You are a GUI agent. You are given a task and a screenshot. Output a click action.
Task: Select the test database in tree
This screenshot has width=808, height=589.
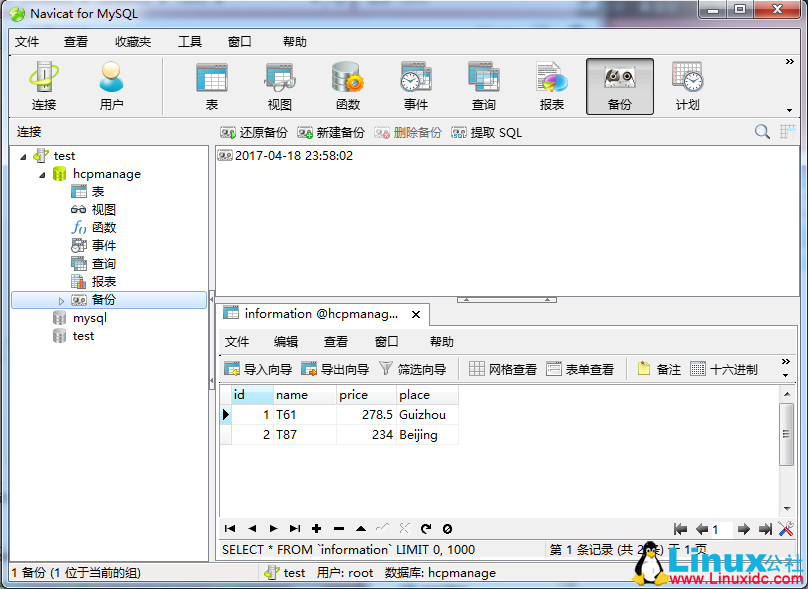tap(74, 336)
